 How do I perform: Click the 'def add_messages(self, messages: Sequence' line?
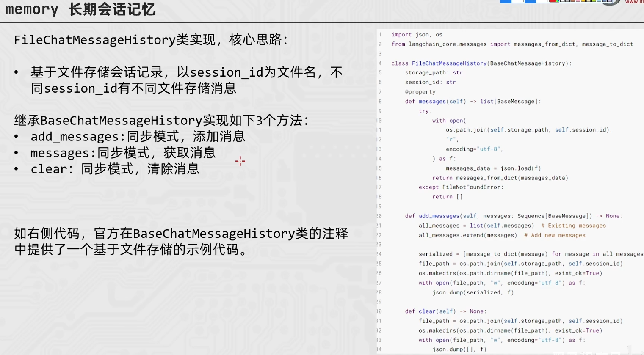pos(514,216)
